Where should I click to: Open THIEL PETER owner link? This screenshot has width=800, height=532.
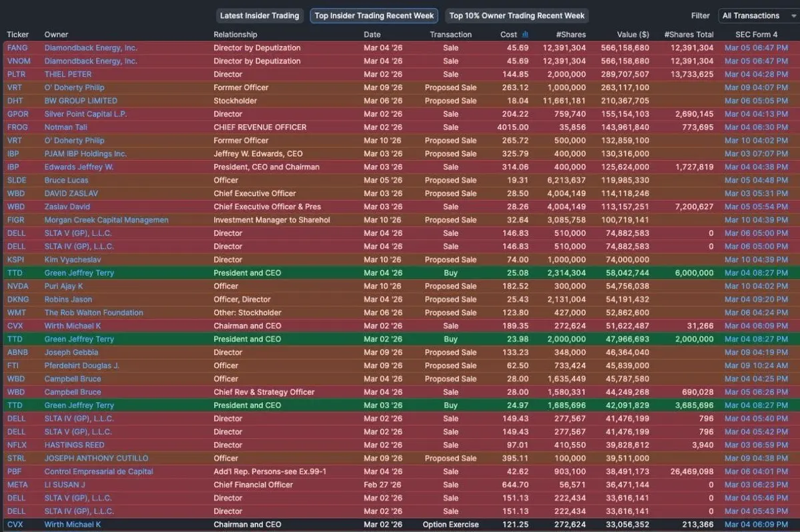click(x=68, y=75)
